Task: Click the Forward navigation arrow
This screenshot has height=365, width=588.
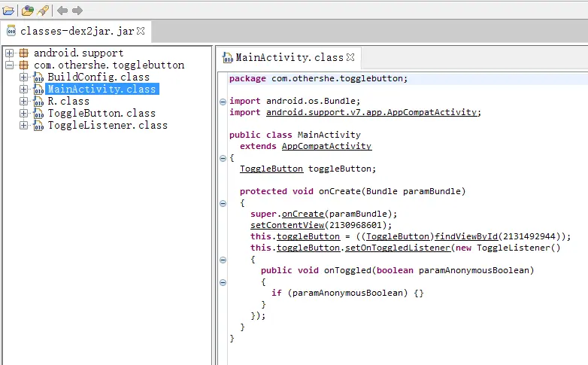Action: tap(77, 11)
